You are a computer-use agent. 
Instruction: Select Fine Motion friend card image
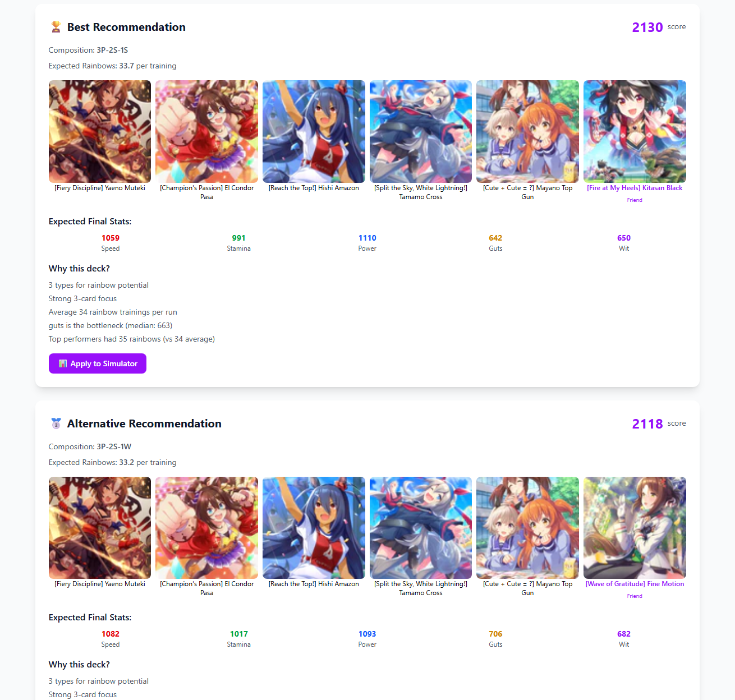tap(635, 528)
